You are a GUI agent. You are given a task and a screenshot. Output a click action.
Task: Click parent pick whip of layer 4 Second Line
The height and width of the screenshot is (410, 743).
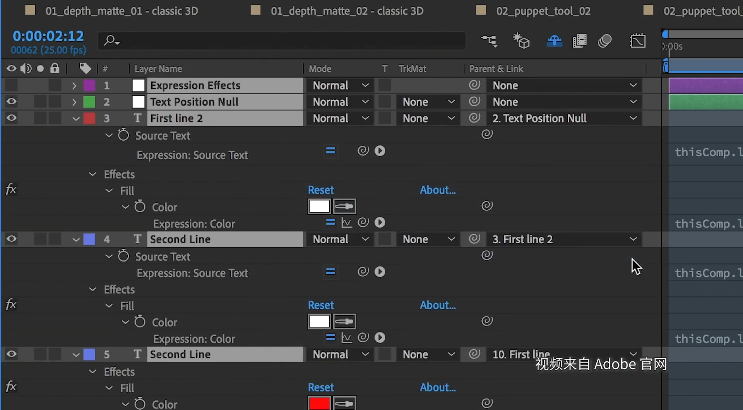pos(474,239)
